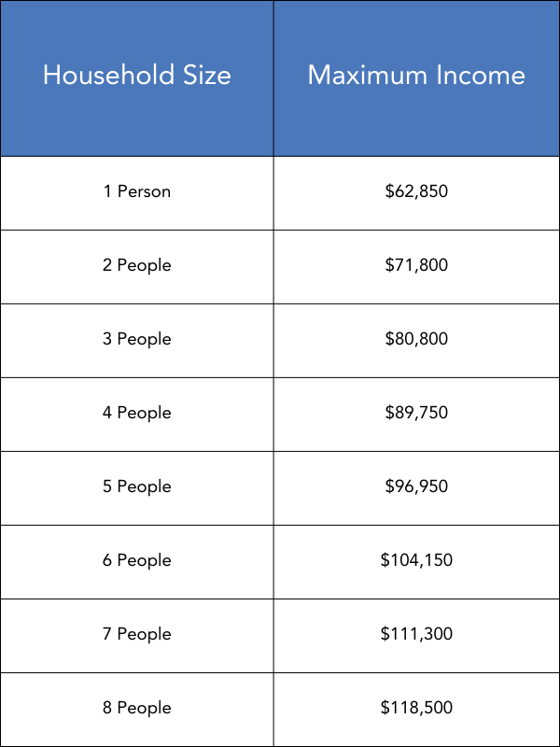The height and width of the screenshot is (747, 560).
Task: Select the 5 People row label
Action: tap(136, 487)
